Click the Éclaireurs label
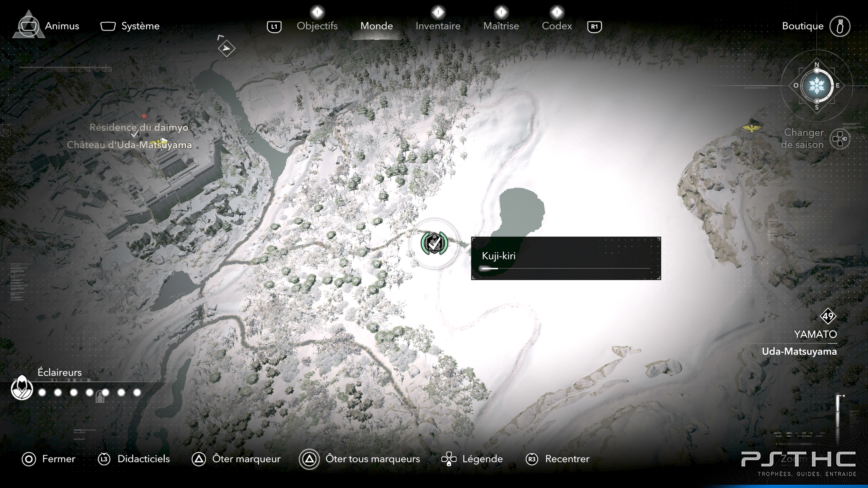The height and width of the screenshot is (488, 868). tap(60, 373)
